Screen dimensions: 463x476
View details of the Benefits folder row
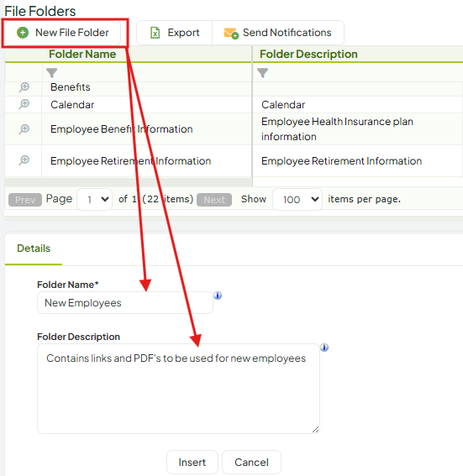[x=24, y=87]
